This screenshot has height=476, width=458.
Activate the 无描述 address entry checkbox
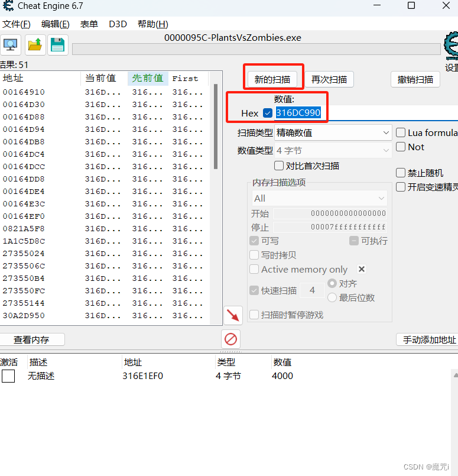point(8,376)
